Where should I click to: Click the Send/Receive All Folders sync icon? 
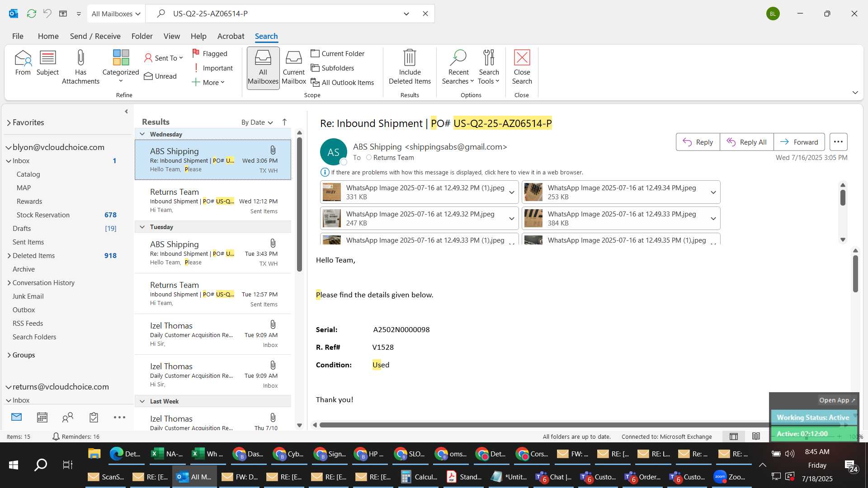point(32,14)
